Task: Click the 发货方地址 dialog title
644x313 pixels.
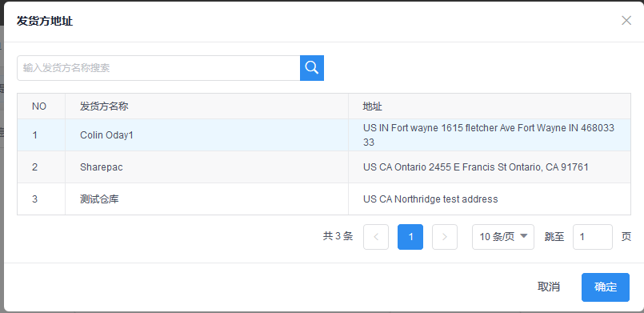Action: click(x=45, y=21)
